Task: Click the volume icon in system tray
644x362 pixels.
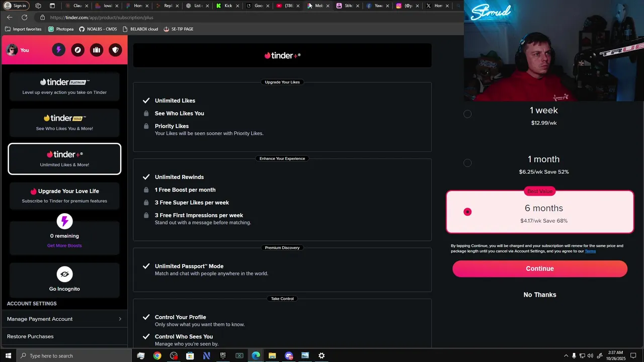Action: click(x=590, y=356)
